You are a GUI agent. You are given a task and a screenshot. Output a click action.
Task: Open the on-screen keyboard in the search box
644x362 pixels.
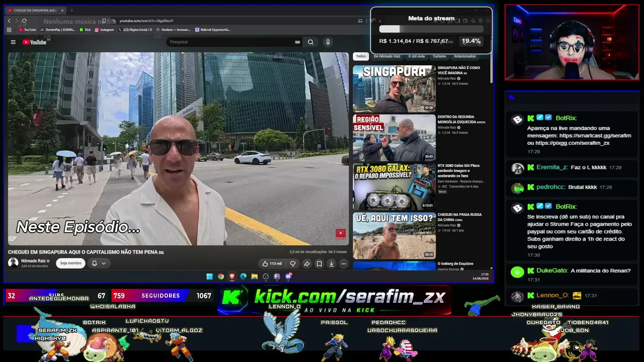coord(297,42)
